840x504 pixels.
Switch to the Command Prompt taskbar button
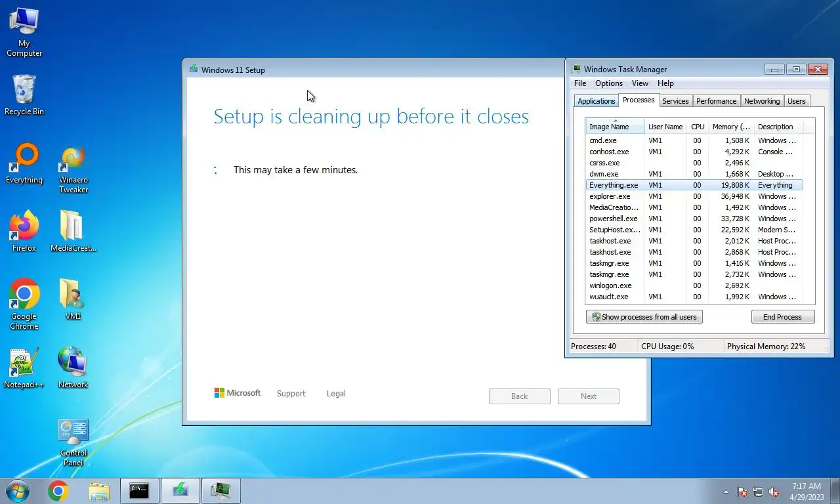point(139,491)
